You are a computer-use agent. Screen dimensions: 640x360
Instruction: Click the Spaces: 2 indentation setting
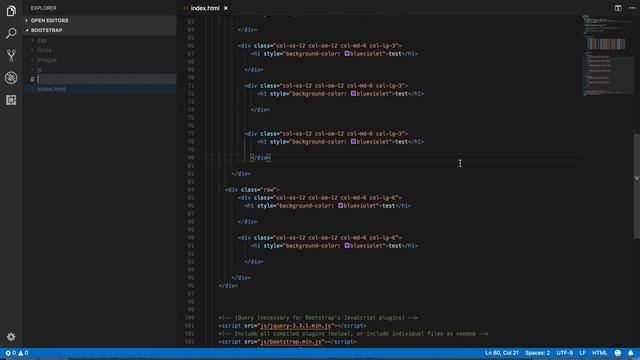[537, 353]
